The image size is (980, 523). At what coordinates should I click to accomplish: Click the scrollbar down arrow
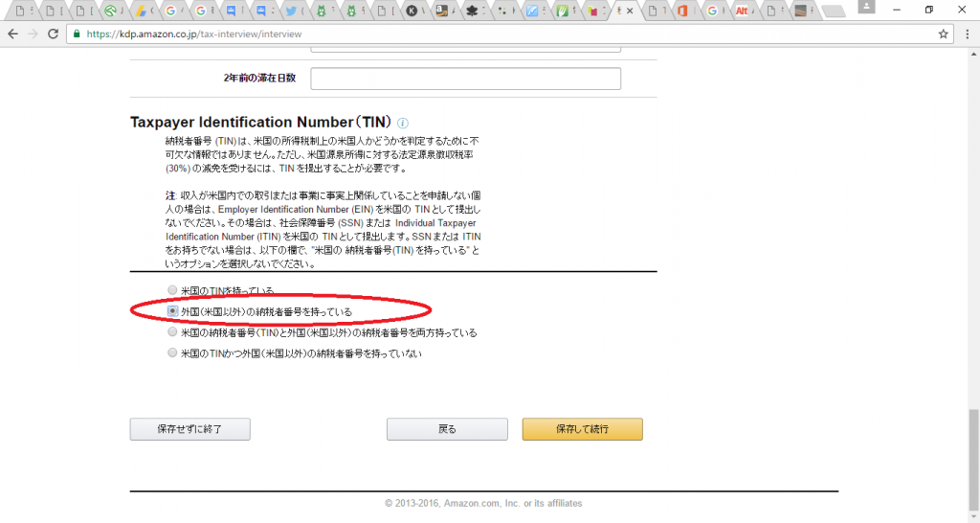(973, 516)
